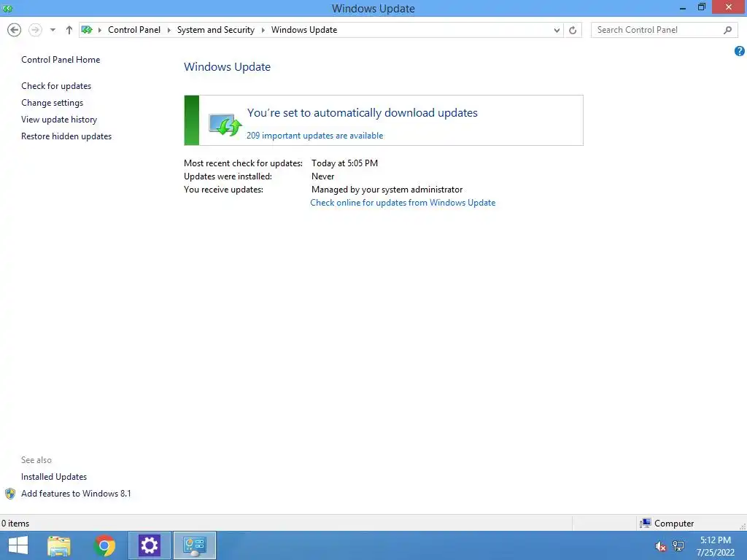747x560 pixels.
Task: Click the Windows Update icon in address bar
Action: click(x=87, y=29)
